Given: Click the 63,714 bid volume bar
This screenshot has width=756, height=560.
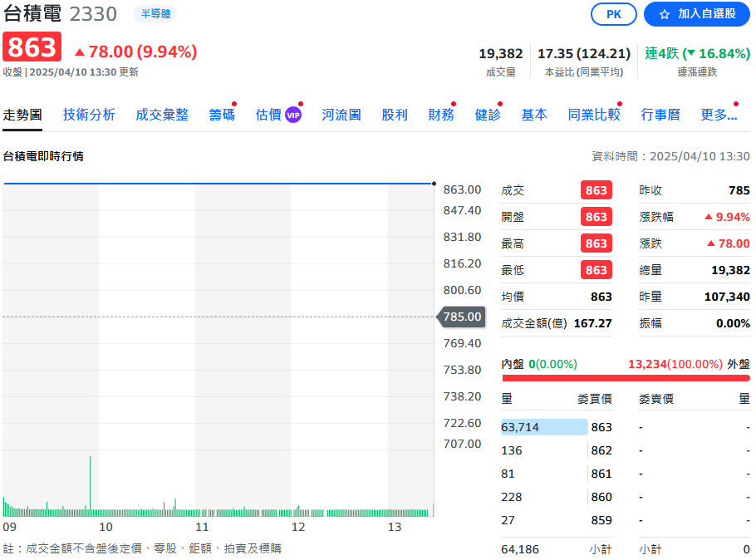Looking at the screenshot, I should [x=544, y=427].
